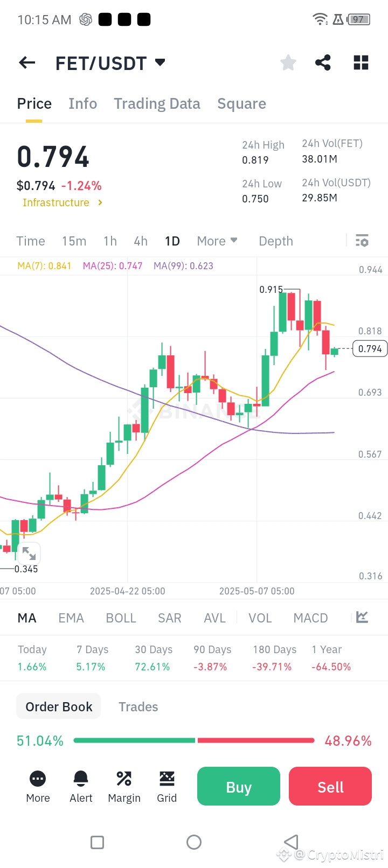
Task: Select the 4h timeframe
Action: point(141,241)
